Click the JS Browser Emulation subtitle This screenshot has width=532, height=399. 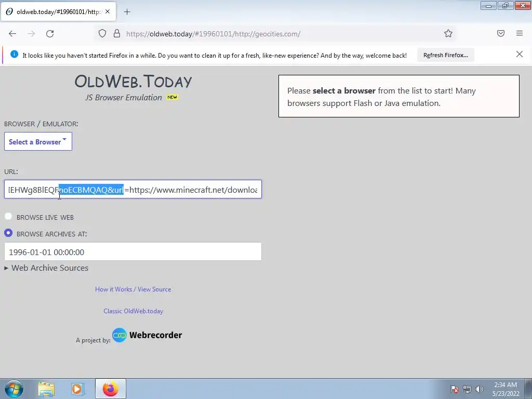[124, 97]
